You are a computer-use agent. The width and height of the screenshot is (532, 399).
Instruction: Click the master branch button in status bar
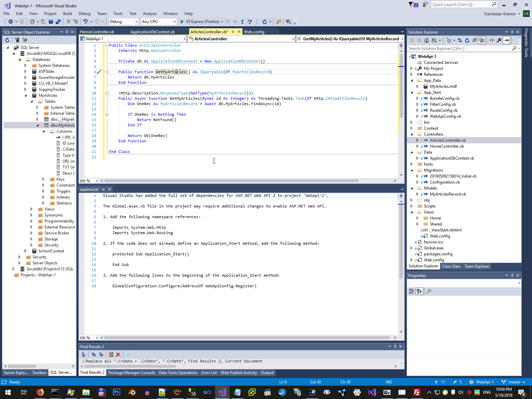(513, 382)
